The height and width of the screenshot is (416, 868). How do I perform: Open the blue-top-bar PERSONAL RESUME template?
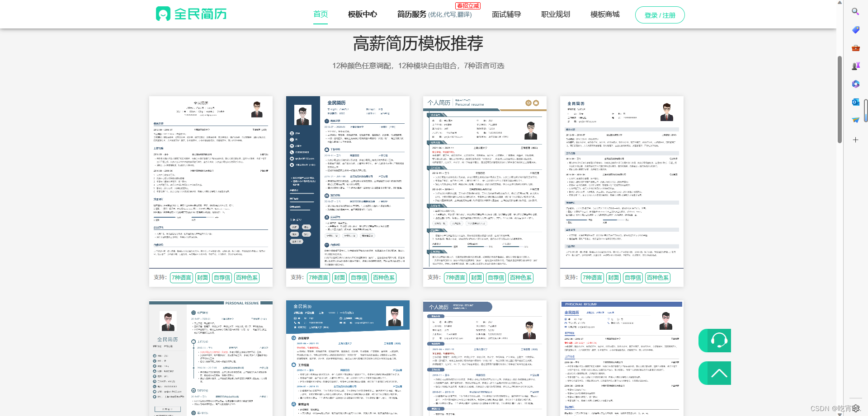tap(622, 358)
